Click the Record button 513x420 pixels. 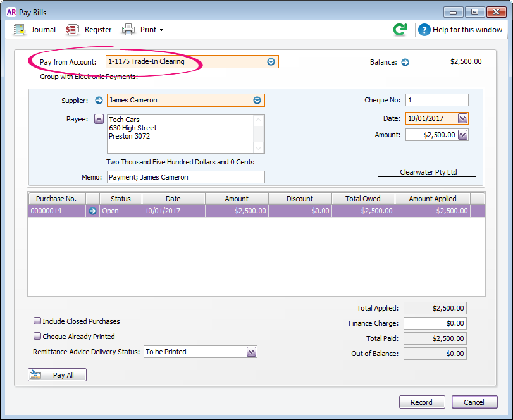(421, 402)
